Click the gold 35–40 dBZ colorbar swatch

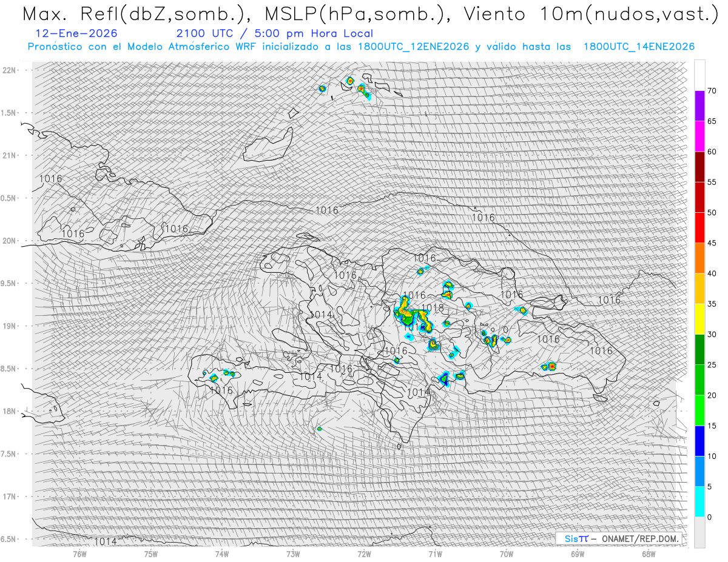699,289
